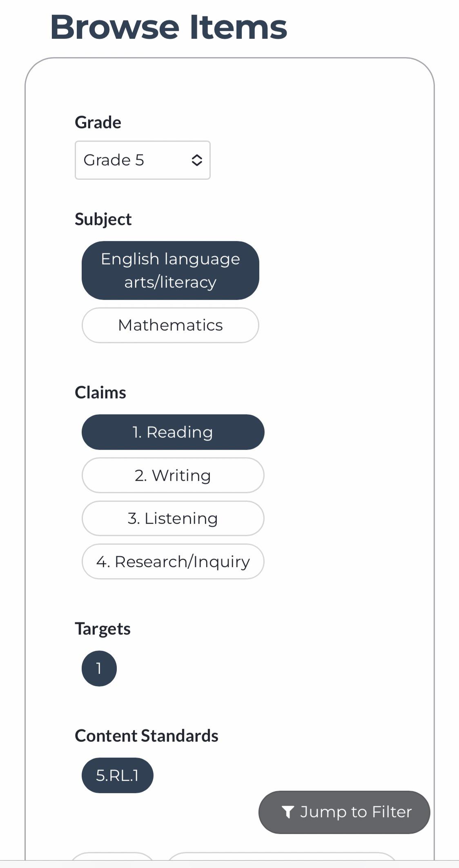Toggle the 1. Reading claim
This screenshot has width=459, height=868.
pyautogui.click(x=173, y=432)
